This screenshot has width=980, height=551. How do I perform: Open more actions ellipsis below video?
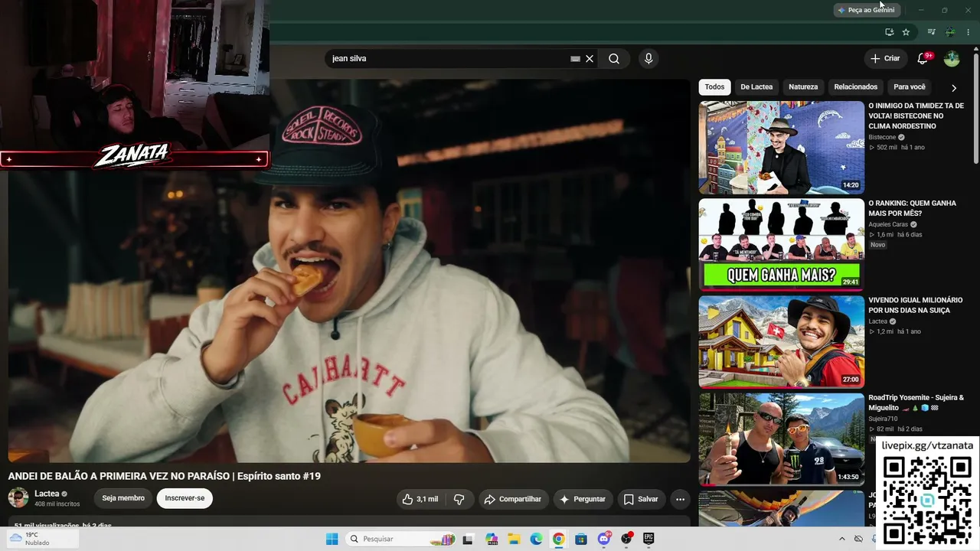[x=680, y=499]
